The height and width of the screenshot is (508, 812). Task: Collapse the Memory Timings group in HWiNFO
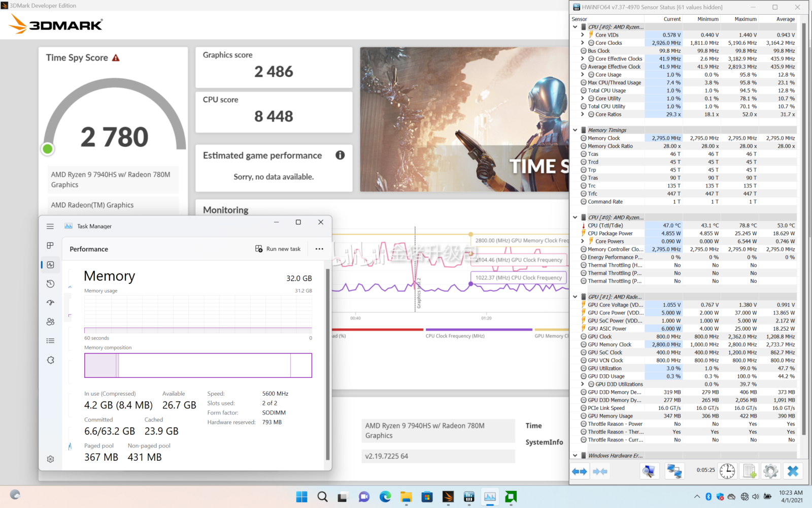pos(575,130)
